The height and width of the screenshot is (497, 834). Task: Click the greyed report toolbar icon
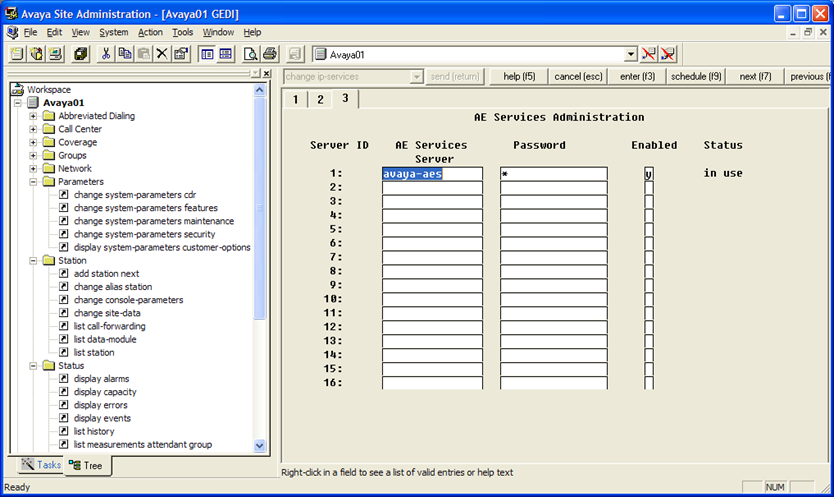click(x=295, y=54)
